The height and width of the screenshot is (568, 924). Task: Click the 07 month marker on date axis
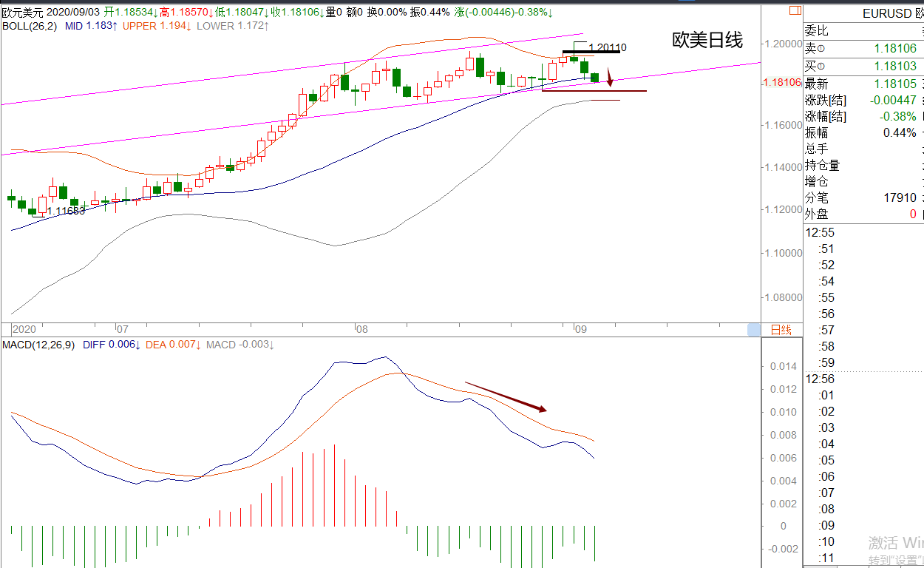click(123, 330)
